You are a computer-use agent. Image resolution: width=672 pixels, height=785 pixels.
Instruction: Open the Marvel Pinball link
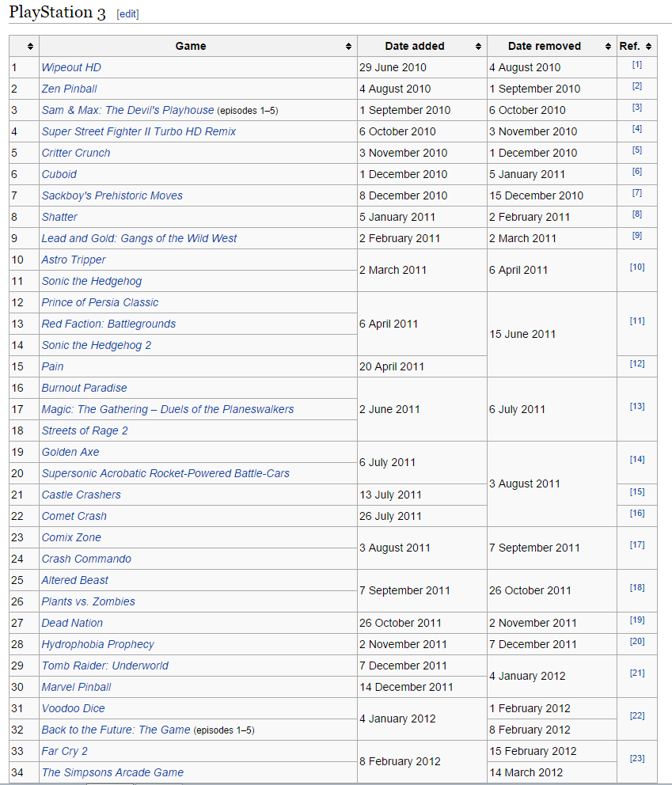[76, 687]
